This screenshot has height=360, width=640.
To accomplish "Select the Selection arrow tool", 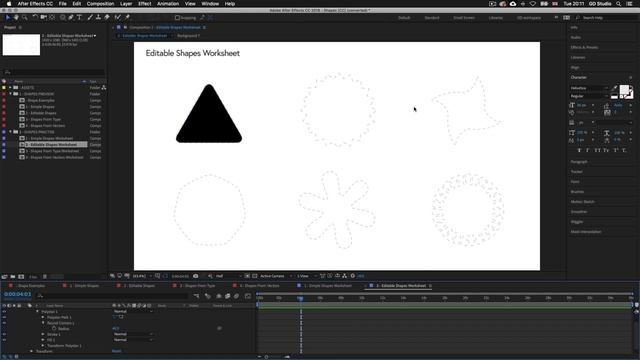I will 7,18.
